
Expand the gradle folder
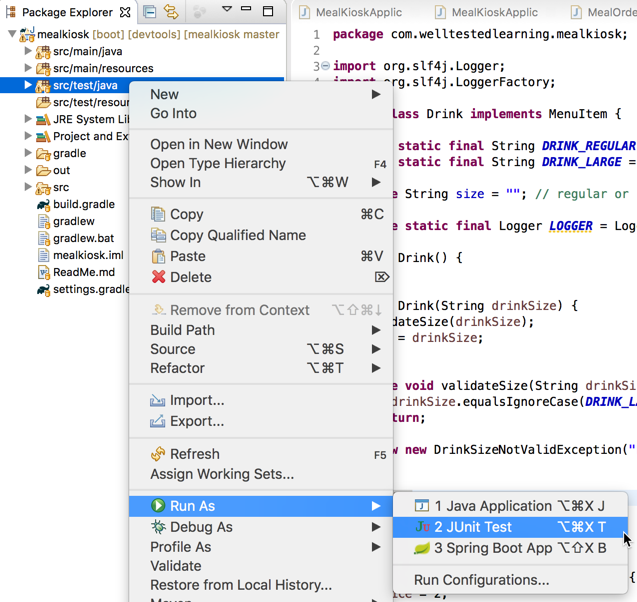click(28, 153)
